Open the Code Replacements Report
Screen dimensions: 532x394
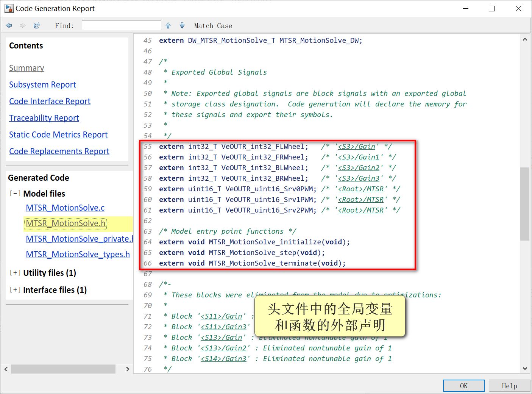click(59, 152)
